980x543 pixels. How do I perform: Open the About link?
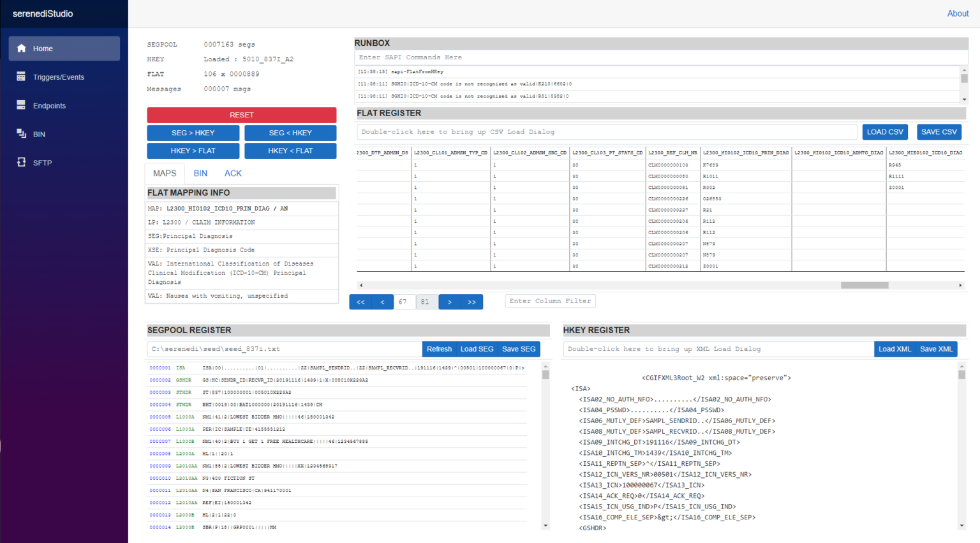(x=958, y=13)
